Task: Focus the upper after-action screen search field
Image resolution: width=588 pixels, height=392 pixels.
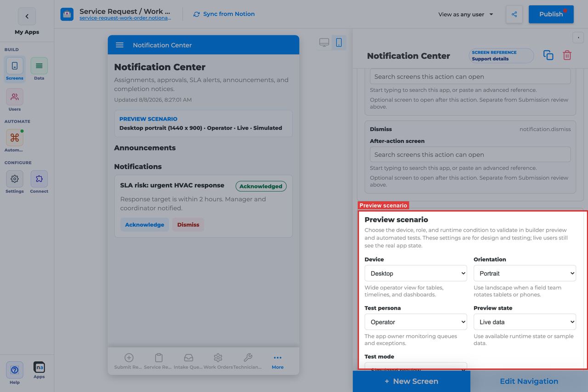Action: coord(470,76)
